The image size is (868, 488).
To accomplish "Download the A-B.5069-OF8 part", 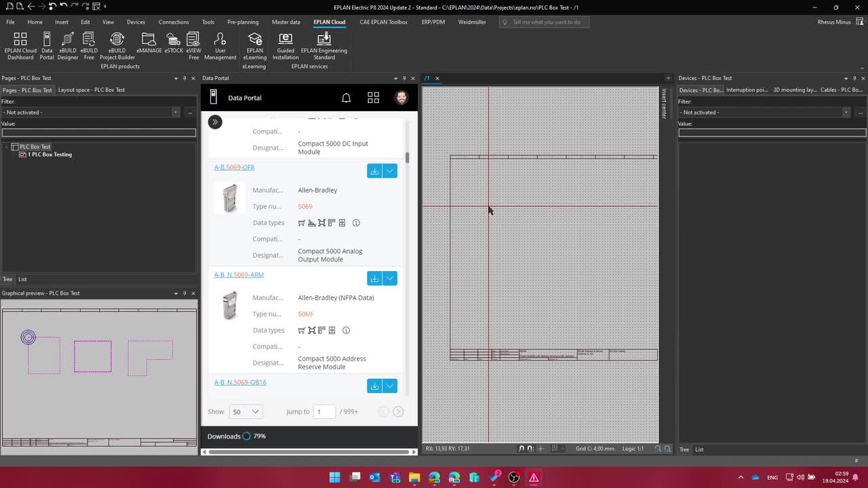I will point(374,171).
